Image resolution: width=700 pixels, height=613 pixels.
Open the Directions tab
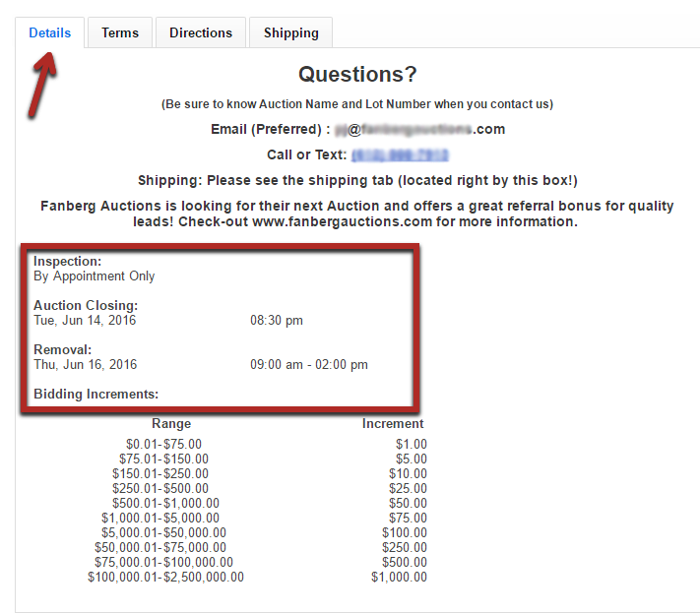201,32
